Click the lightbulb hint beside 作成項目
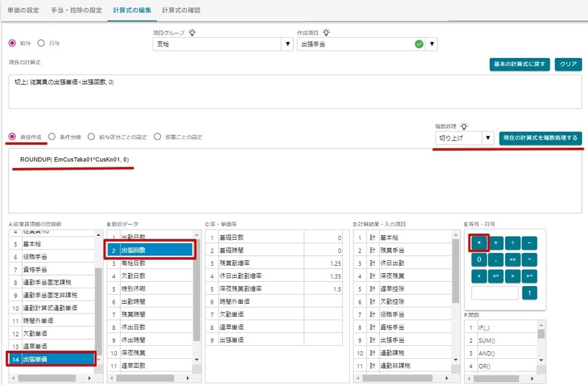Viewport: 588px width, 385px height. tap(326, 32)
